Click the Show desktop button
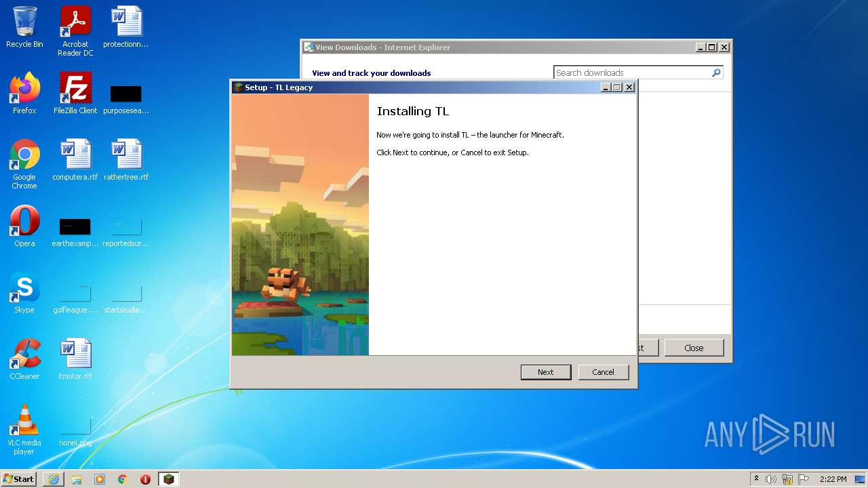868x488 pixels. pos(861,479)
